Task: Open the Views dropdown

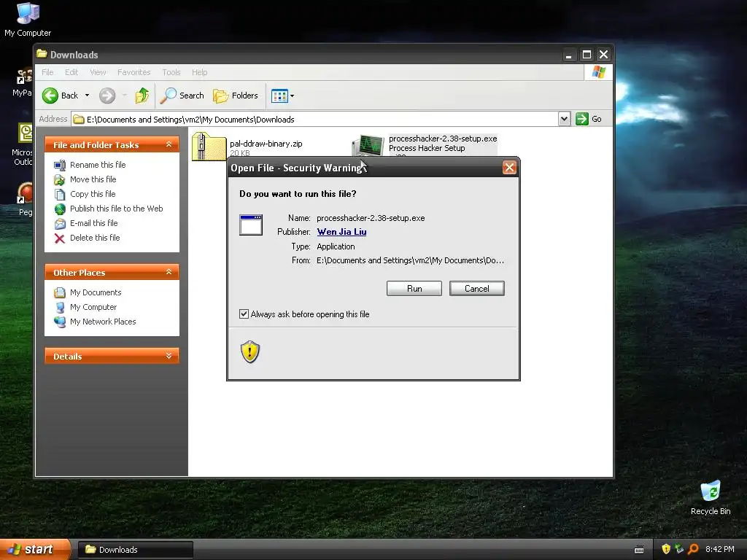Action: [x=282, y=96]
